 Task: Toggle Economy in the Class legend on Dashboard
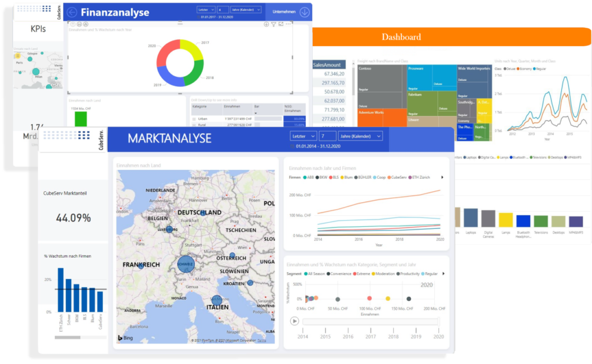(524, 69)
